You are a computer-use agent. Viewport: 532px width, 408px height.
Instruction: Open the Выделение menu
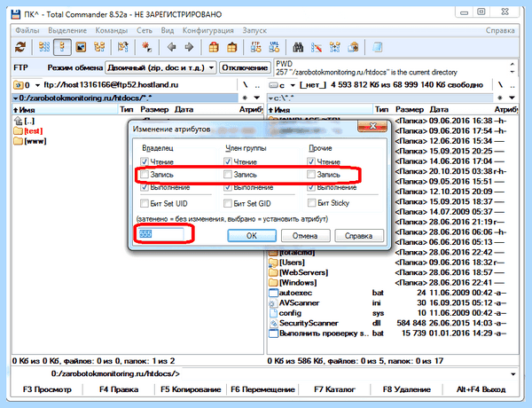tap(67, 30)
